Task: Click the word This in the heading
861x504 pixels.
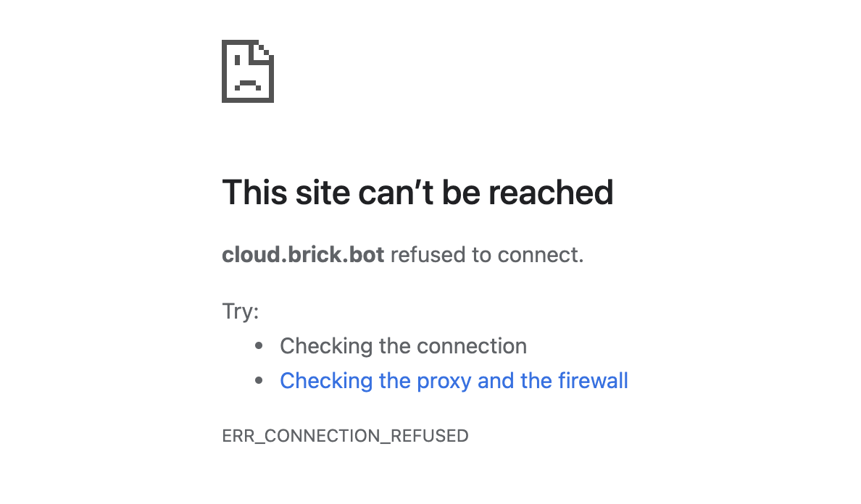Action: 255,193
